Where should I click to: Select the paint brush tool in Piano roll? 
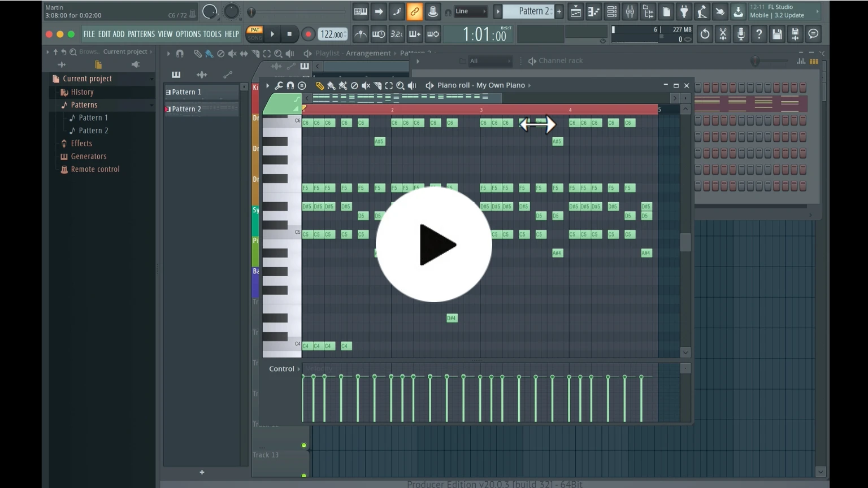click(331, 85)
